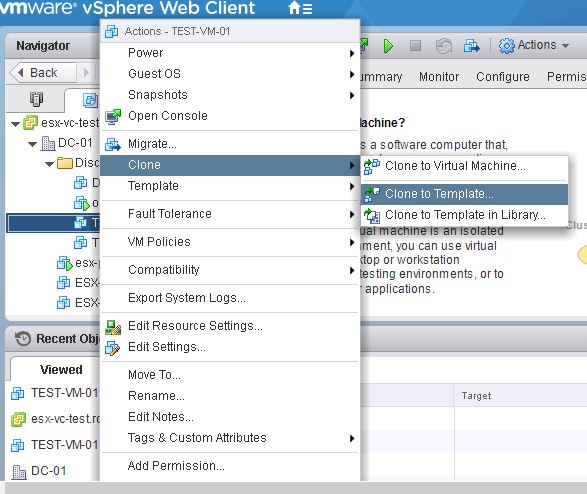Switch to Hosts and Clusters navigator tab
587x494 pixels.
(36, 99)
